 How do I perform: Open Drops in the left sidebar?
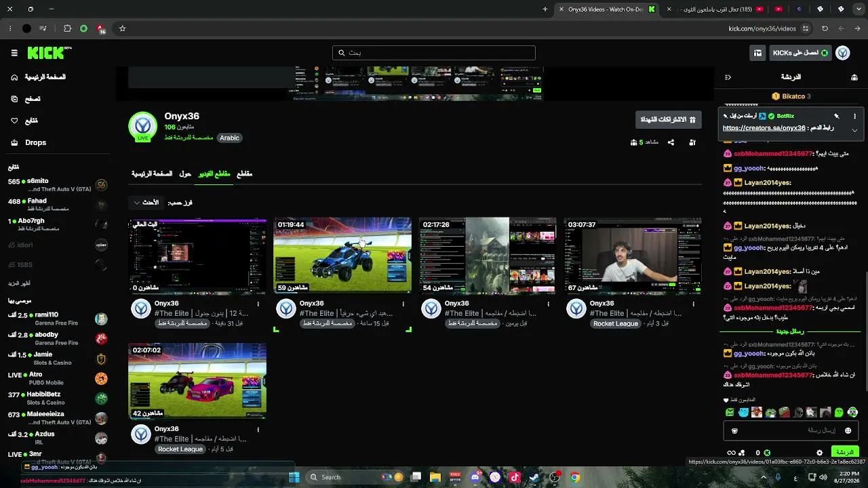(x=28, y=142)
